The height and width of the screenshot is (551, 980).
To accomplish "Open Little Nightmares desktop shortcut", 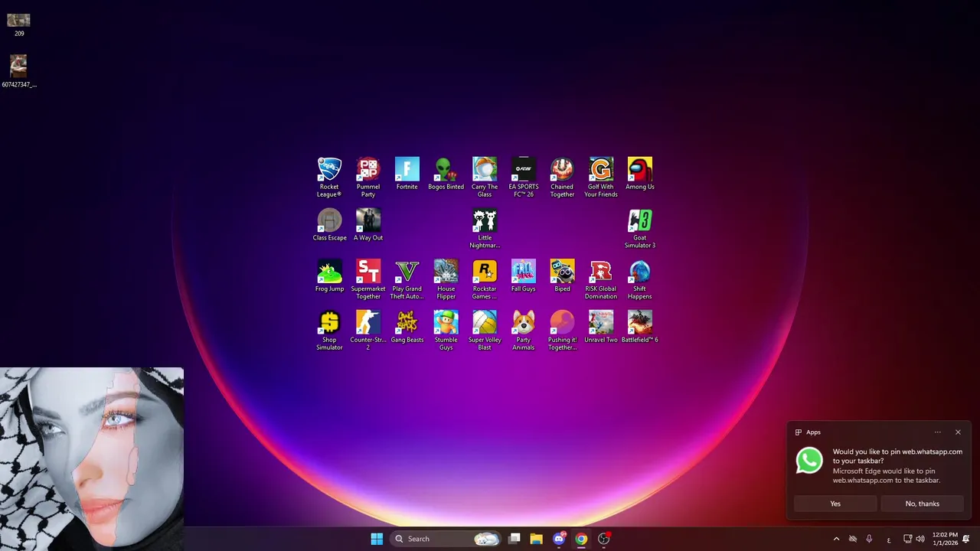I will point(485,228).
